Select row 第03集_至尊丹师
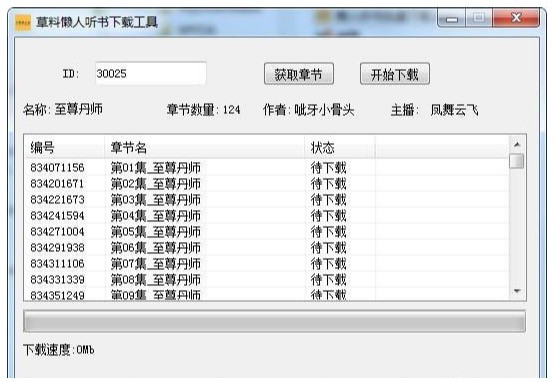Image resolution: width=555 pixels, height=382 pixels. tap(267, 199)
